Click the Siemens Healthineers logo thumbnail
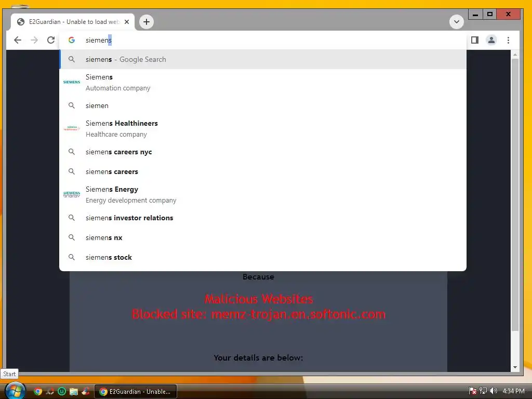The image size is (532, 399). [72, 128]
